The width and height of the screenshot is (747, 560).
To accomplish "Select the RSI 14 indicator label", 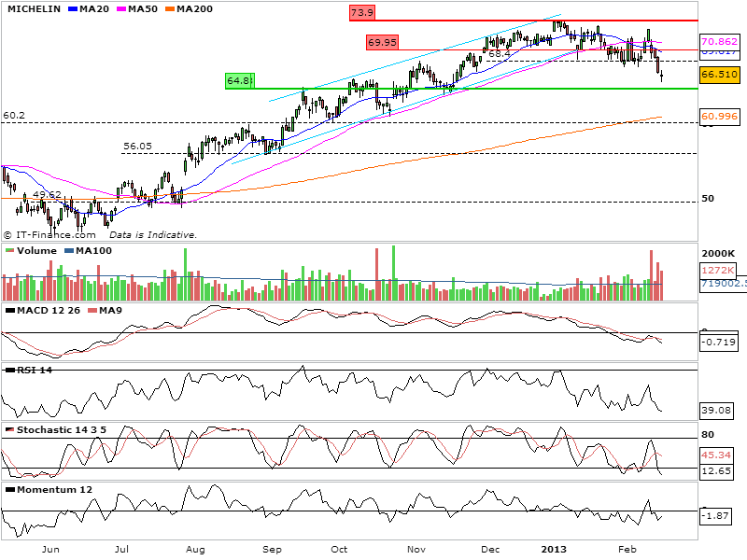I will 35,371.
